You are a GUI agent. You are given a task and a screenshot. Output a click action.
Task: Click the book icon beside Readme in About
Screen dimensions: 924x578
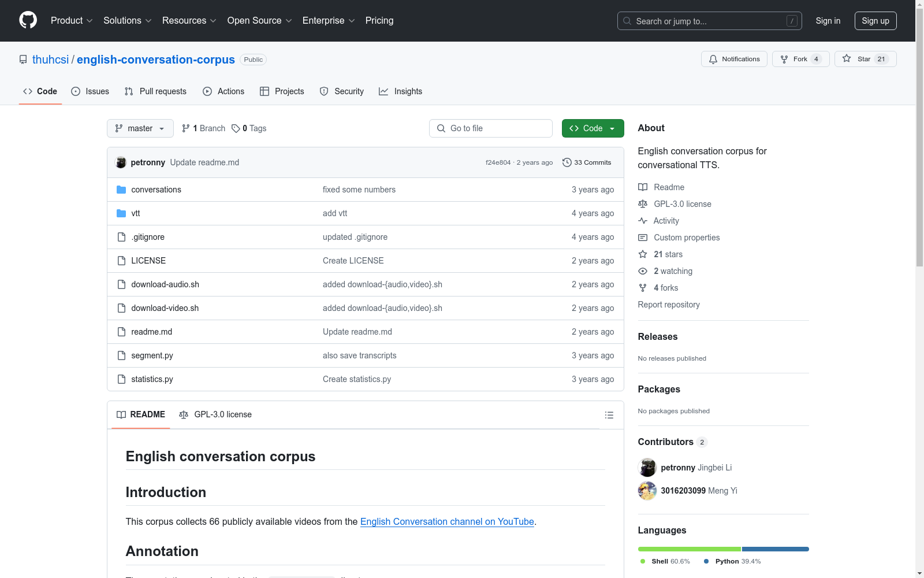point(643,187)
